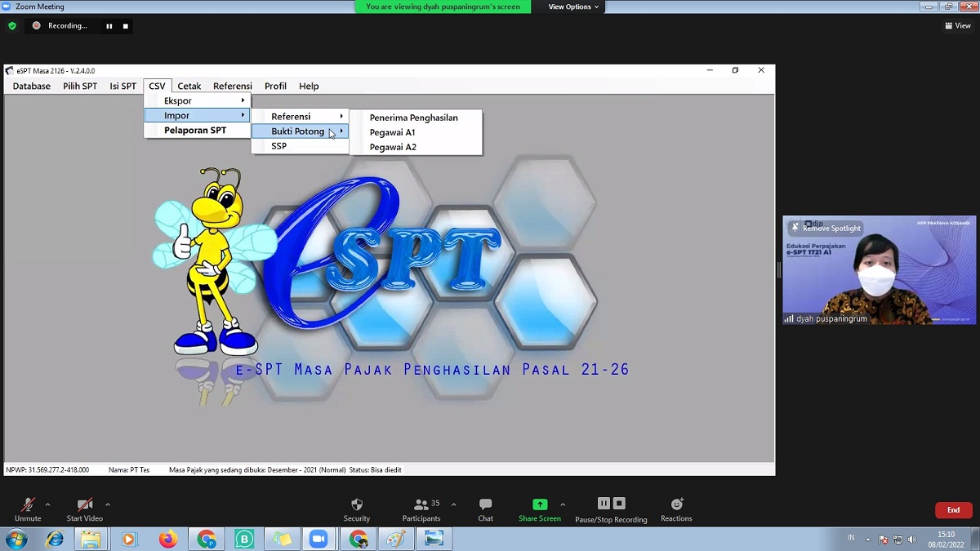980x551 pixels.
Task: Click the red End meeting button
Action: click(953, 510)
